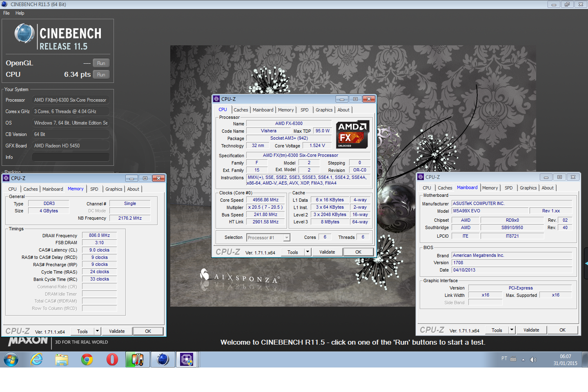Click Validate in the Mainboard window

tap(531, 330)
